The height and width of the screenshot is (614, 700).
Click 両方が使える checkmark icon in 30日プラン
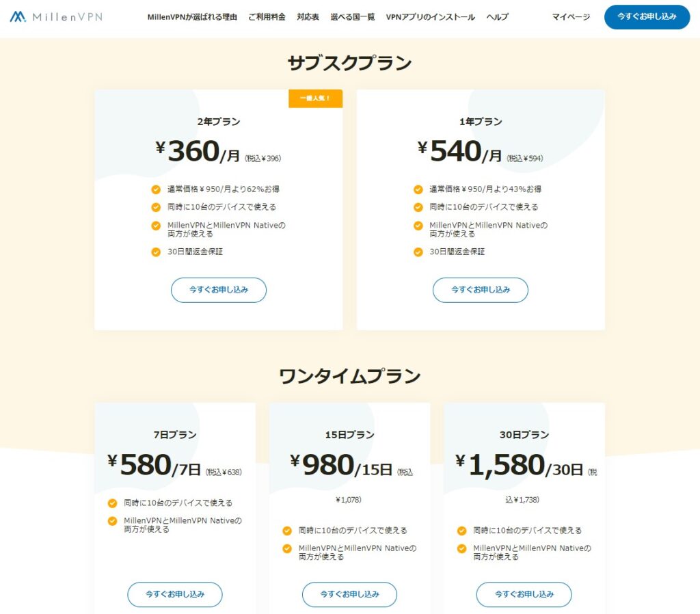pos(461,548)
